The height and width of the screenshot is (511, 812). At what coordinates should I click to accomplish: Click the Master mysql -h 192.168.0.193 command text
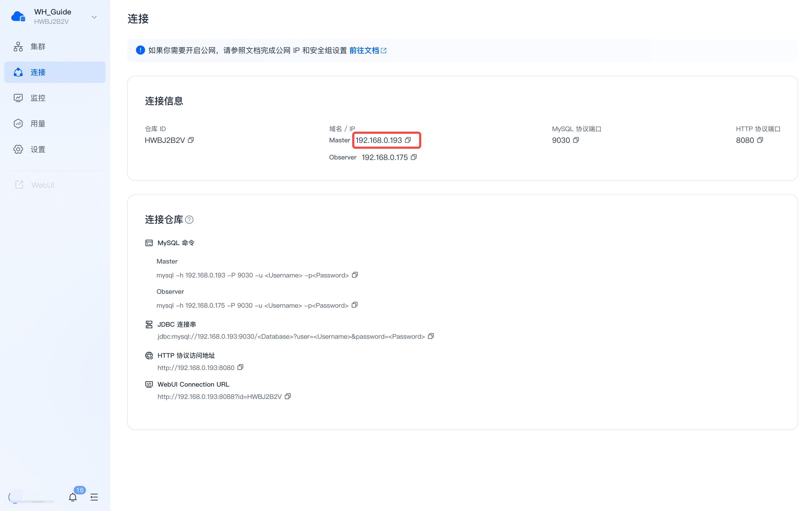tap(253, 275)
